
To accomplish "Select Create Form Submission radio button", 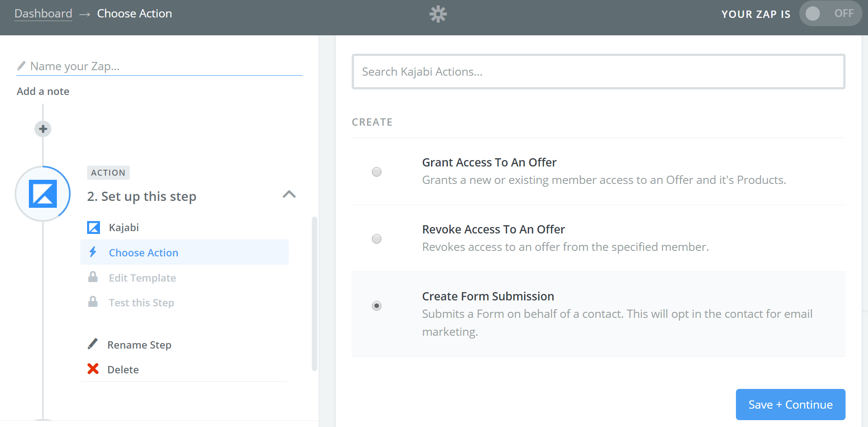I will (376, 306).
